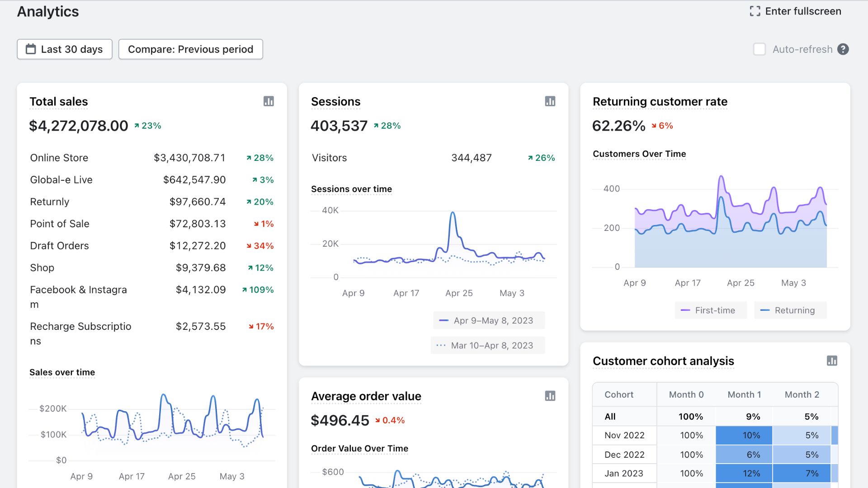
Task: Click the Facebook & Instagram 109% indicator
Action: (x=258, y=290)
